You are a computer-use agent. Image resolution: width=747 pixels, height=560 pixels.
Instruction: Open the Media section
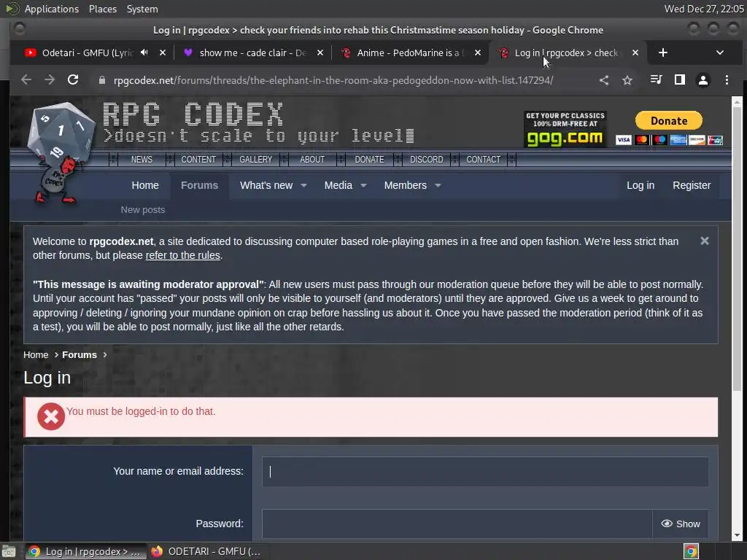coord(338,185)
